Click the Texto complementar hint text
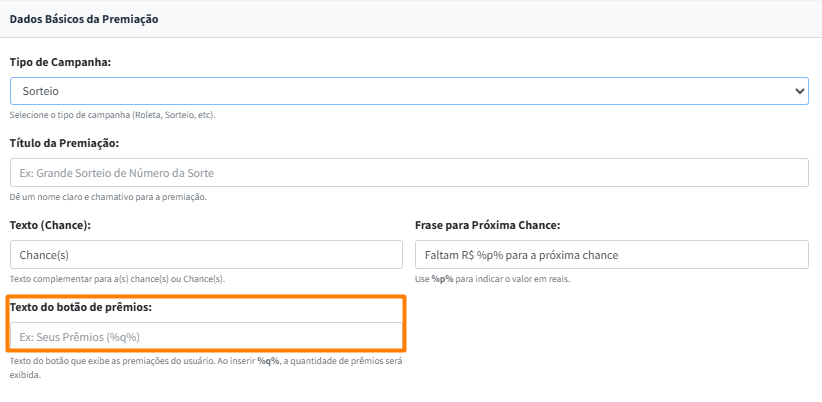The image size is (822, 402). coord(117,279)
